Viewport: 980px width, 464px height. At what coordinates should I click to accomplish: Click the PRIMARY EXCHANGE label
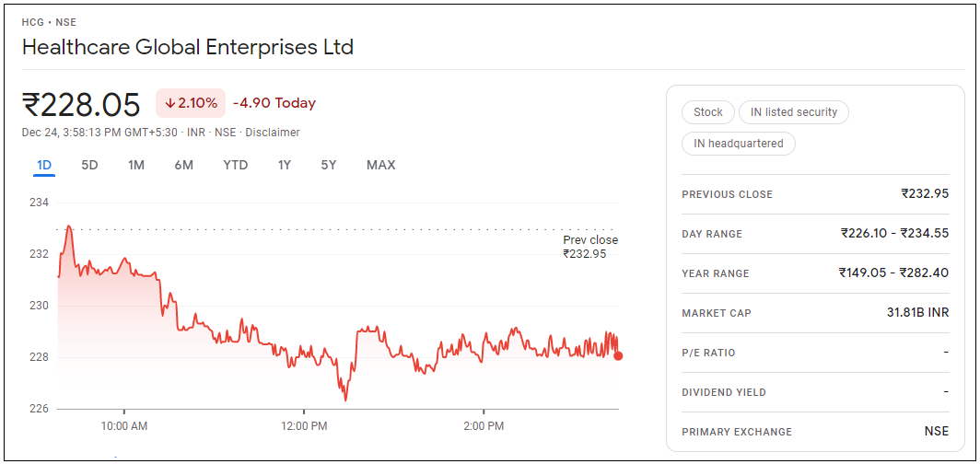pyautogui.click(x=737, y=432)
